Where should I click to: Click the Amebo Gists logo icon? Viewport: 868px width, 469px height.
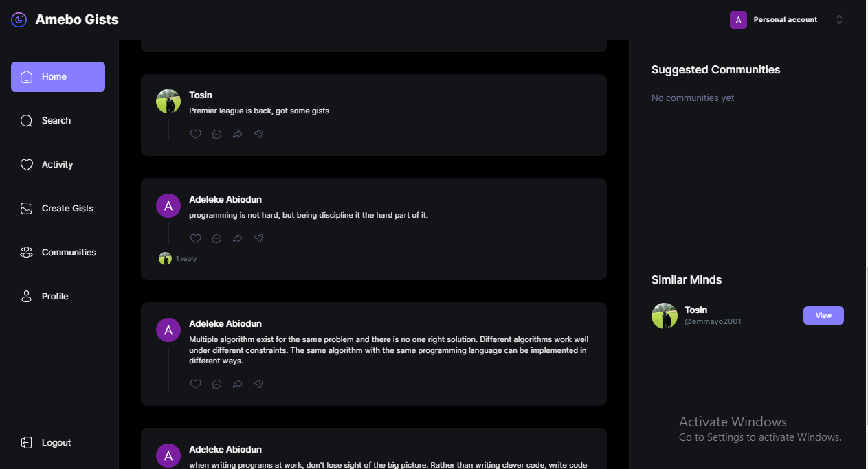click(x=19, y=19)
